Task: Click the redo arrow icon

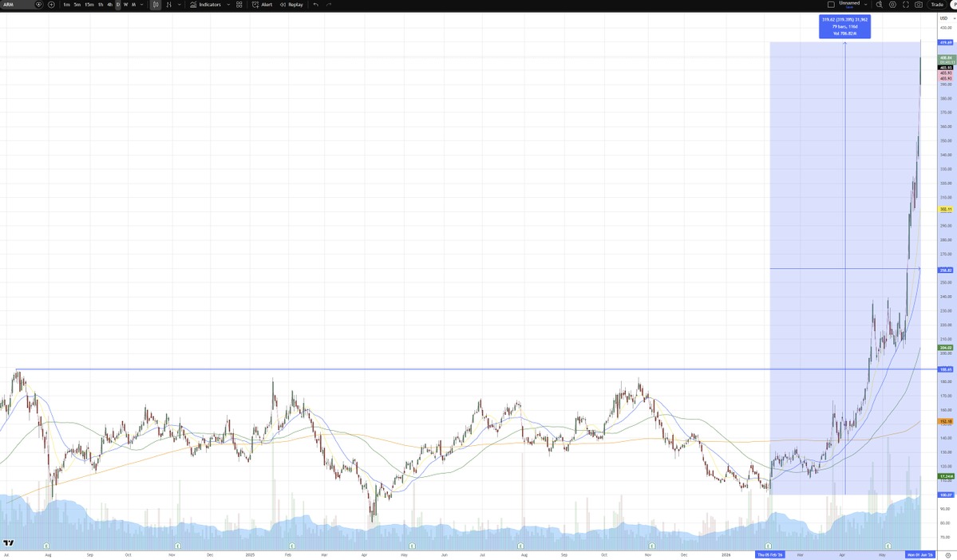Action: (328, 4)
